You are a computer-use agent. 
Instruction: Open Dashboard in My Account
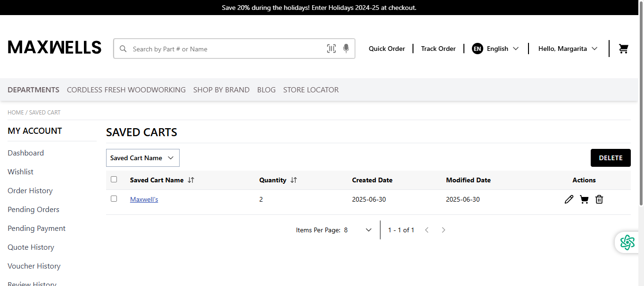pos(26,153)
